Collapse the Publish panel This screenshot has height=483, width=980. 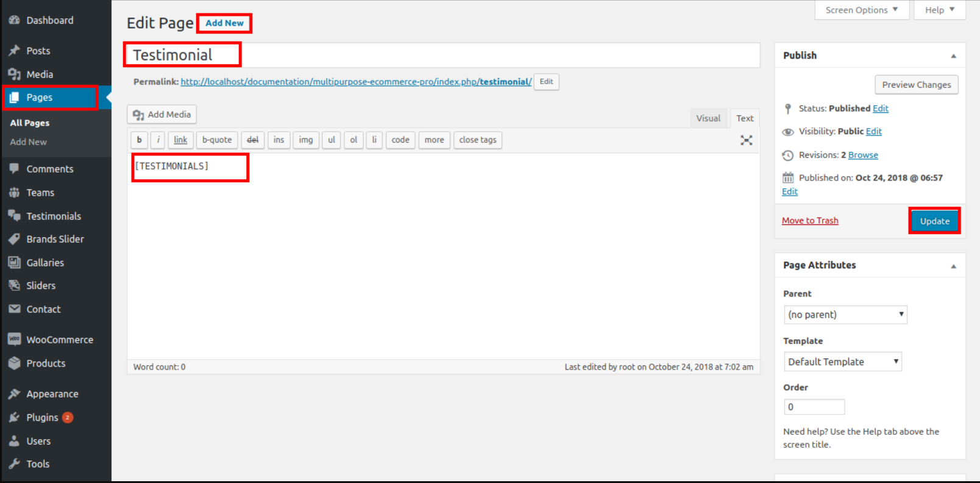pos(953,56)
